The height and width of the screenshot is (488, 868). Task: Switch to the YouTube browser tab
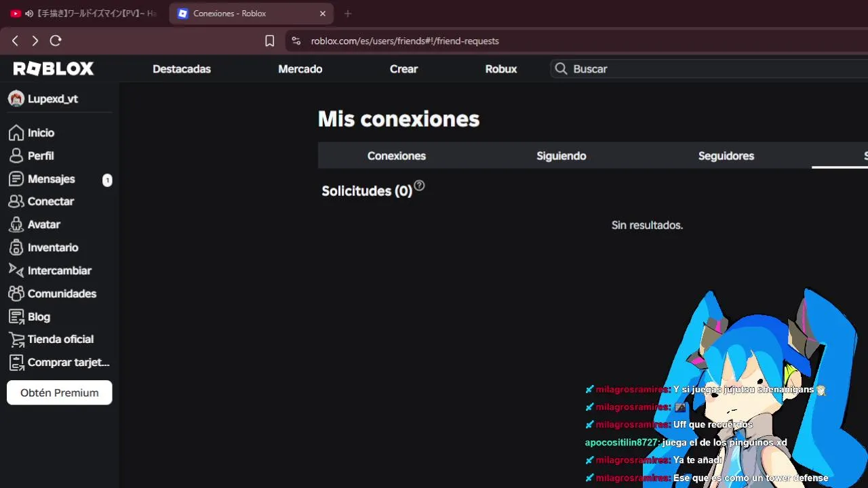tap(83, 14)
